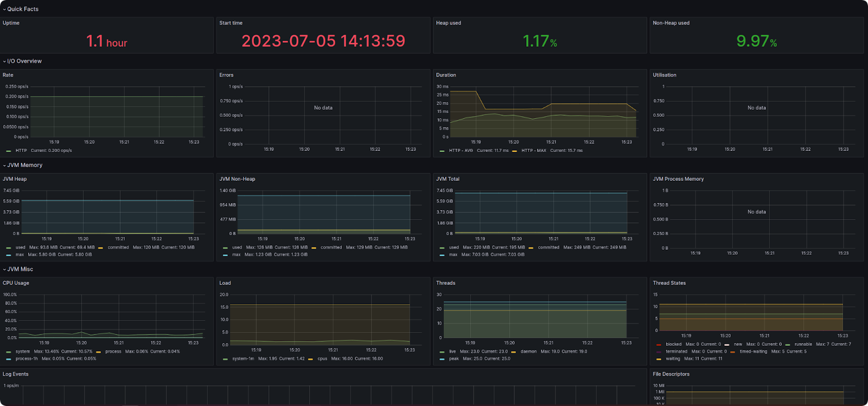The image size is (868, 406).
Task: Open the JVM Non-Heap panel title menu
Action: point(237,179)
